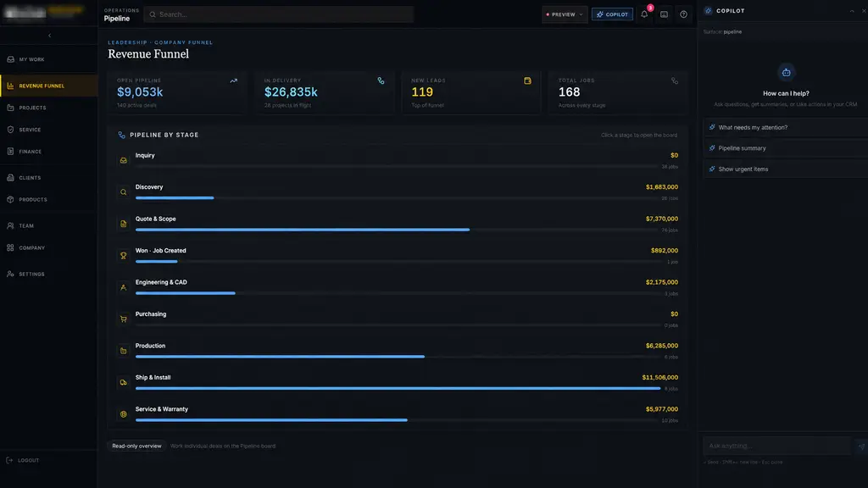Viewport: 868px width, 488px height.
Task: Open notifications bell
Action: [644, 14]
